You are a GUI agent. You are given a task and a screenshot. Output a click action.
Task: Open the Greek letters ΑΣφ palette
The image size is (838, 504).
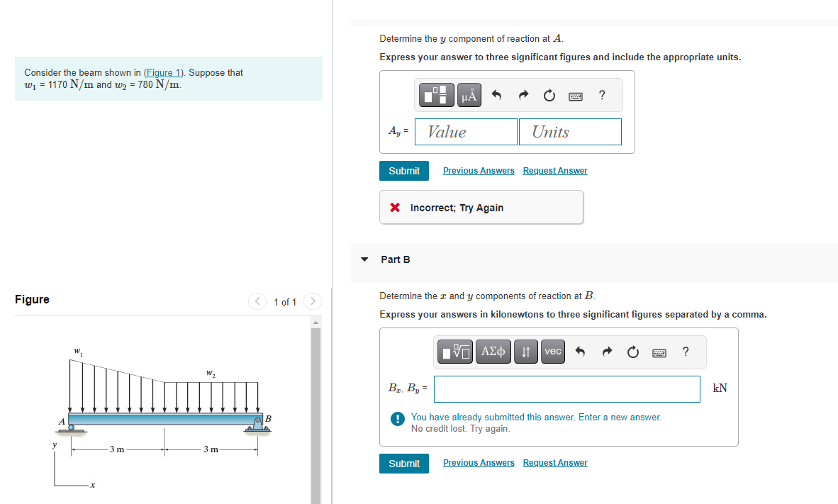coord(493,351)
